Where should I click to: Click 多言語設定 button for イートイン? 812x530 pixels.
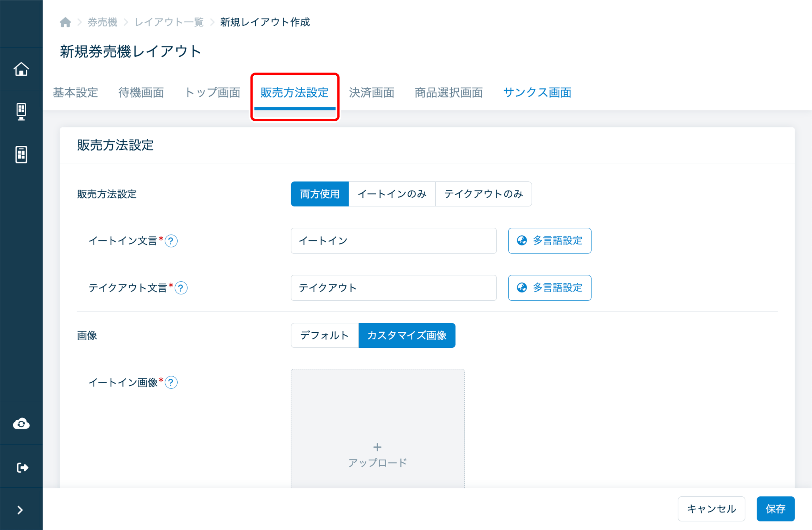click(x=550, y=241)
